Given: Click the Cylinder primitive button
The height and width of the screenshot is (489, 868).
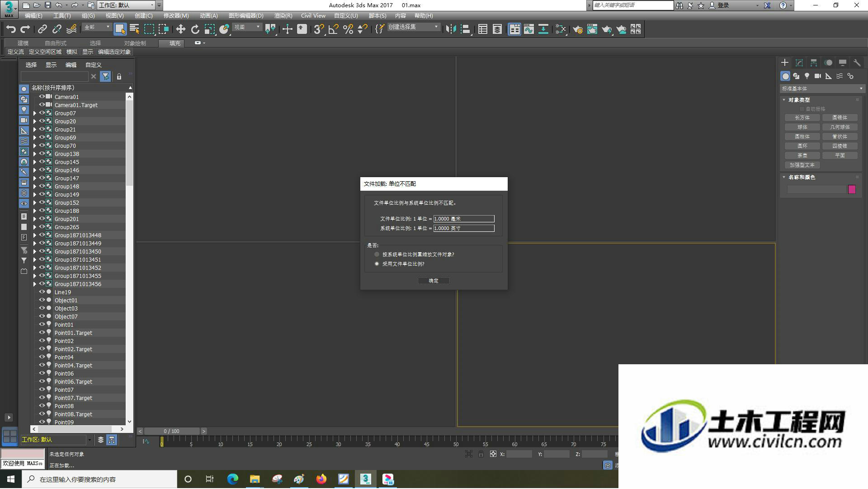Looking at the screenshot, I should click(802, 136).
